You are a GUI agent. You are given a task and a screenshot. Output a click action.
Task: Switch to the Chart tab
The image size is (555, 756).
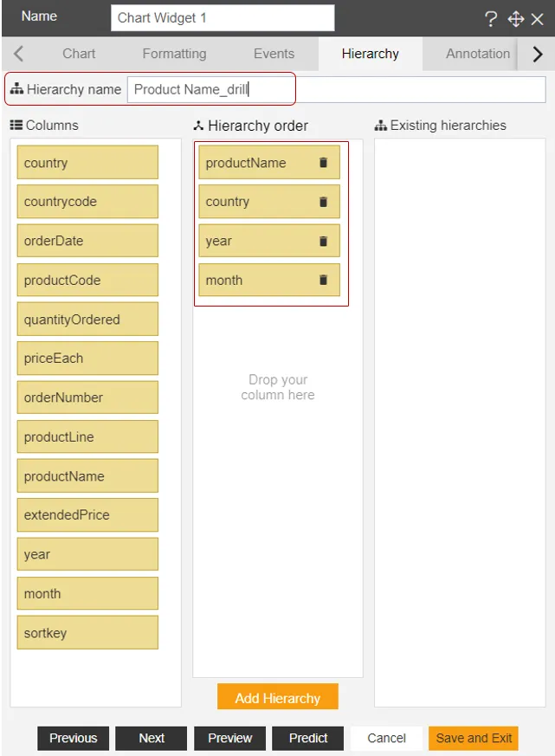[78, 54]
